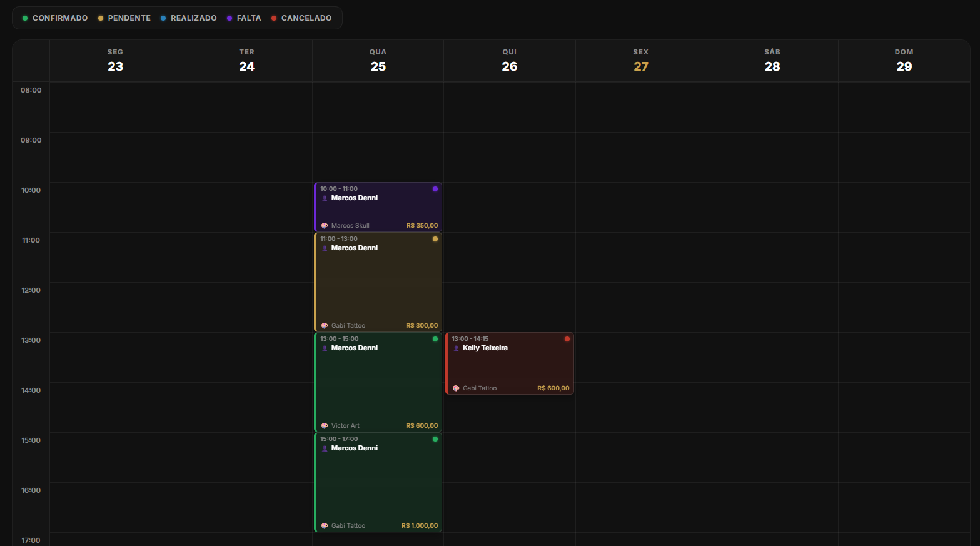Click the red status dot on Keily Teixeira's appointment
The width and height of the screenshot is (980, 546).
click(567, 338)
